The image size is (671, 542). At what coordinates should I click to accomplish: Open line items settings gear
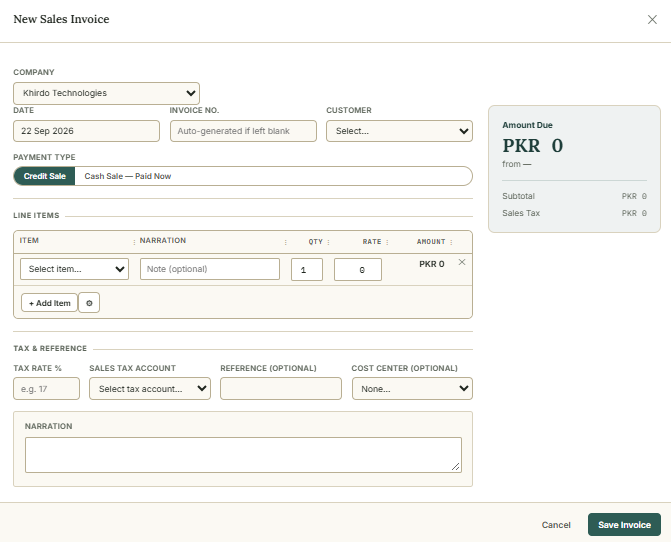click(x=89, y=303)
